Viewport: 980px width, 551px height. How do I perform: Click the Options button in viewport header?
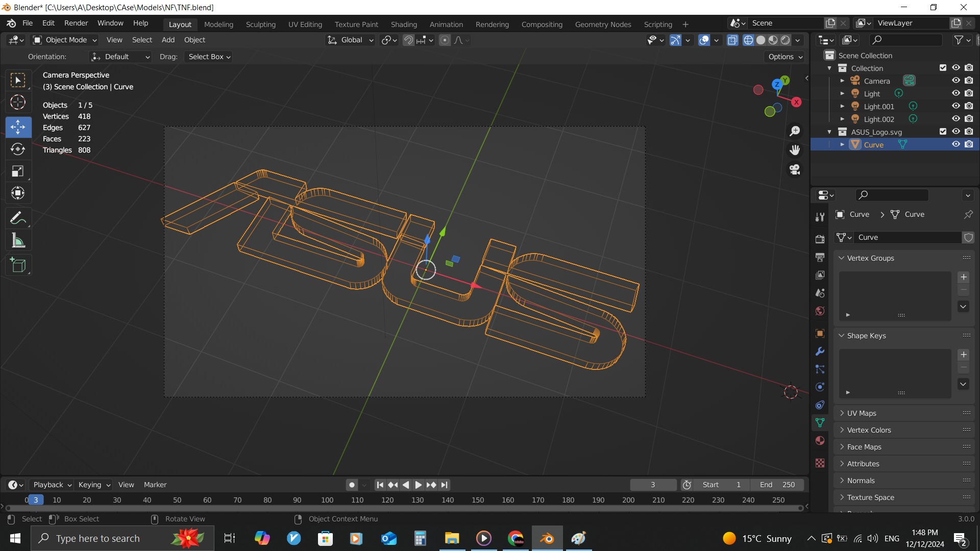click(x=785, y=57)
